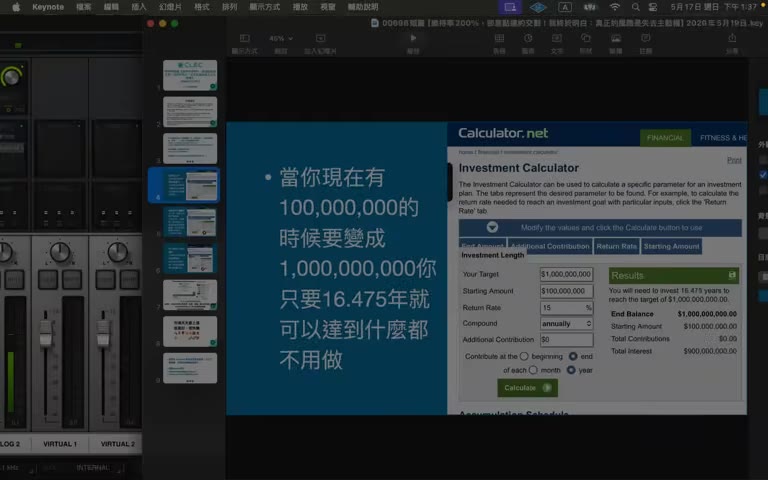Click the green gain knob in the mixer window

click(11, 77)
